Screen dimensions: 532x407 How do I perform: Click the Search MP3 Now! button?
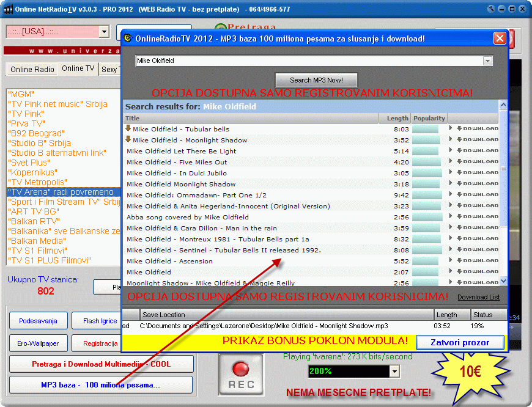click(x=316, y=80)
